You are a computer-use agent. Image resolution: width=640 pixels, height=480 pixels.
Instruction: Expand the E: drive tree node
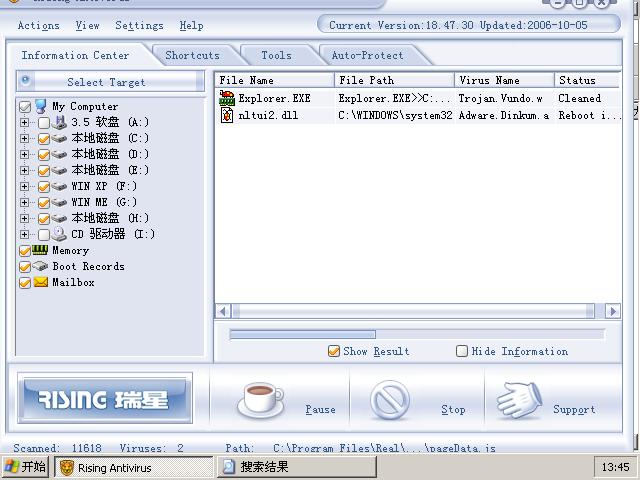point(24,170)
